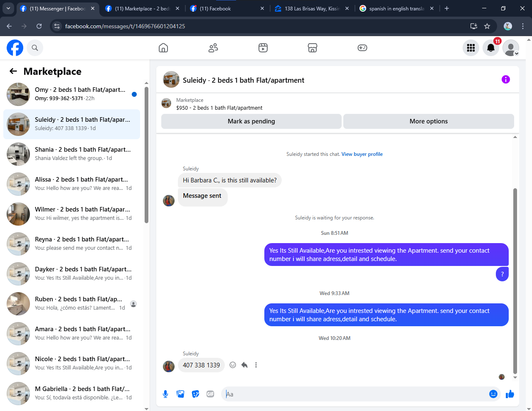
Task: Open the Video (Watch) icon
Action: [x=263, y=48]
